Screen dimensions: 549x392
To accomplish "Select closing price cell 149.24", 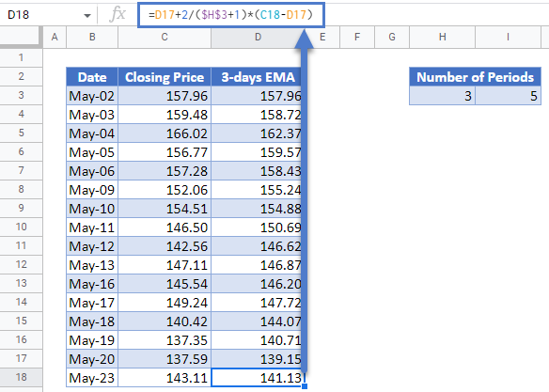I will click(165, 303).
